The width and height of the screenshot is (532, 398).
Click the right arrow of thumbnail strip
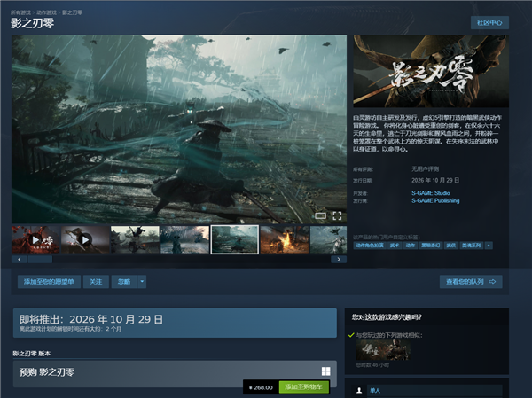[x=339, y=260]
